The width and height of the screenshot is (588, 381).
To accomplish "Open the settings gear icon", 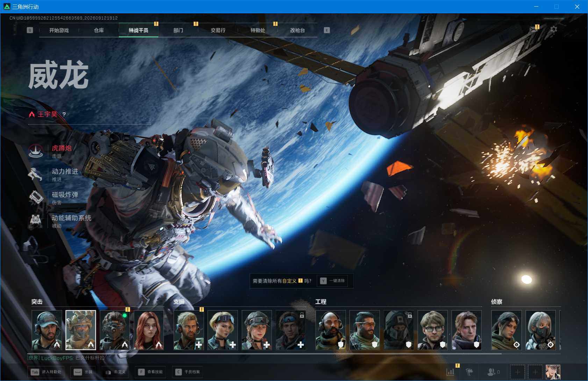I will pos(553,29).
